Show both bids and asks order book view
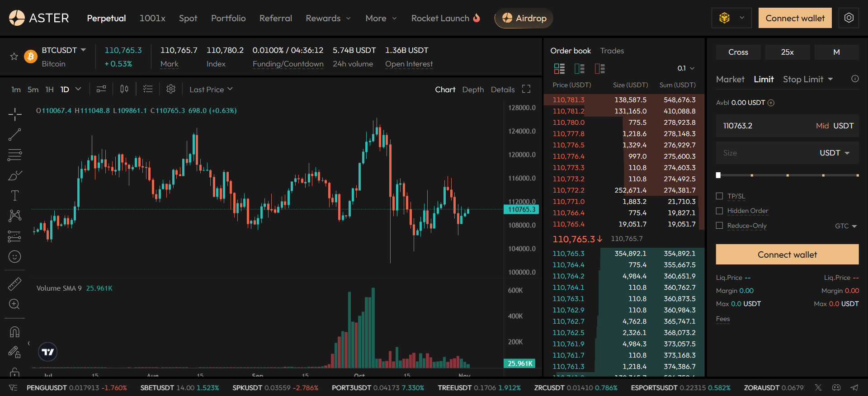The image size is (868, 396). click(x=559, y=68)
